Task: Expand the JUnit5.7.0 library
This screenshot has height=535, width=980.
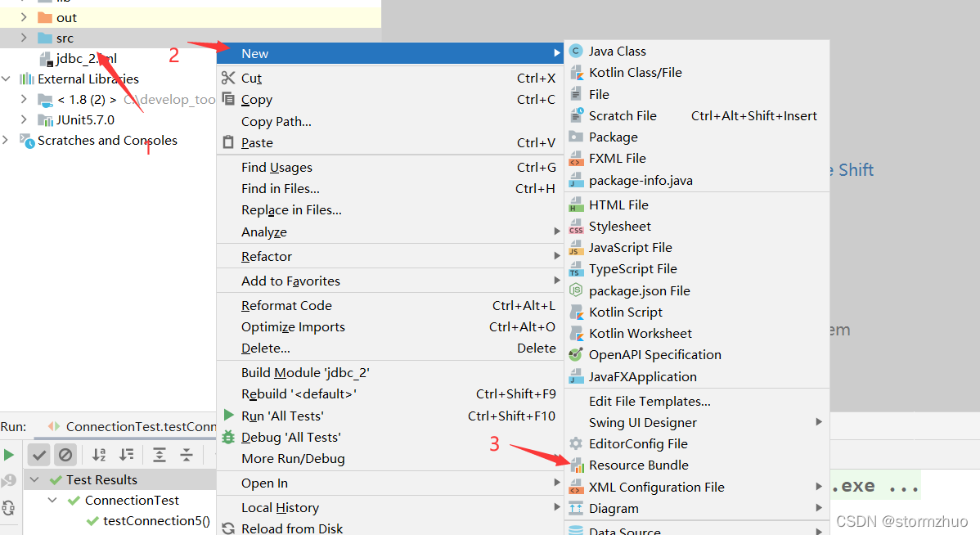Action: coord(24,119)
